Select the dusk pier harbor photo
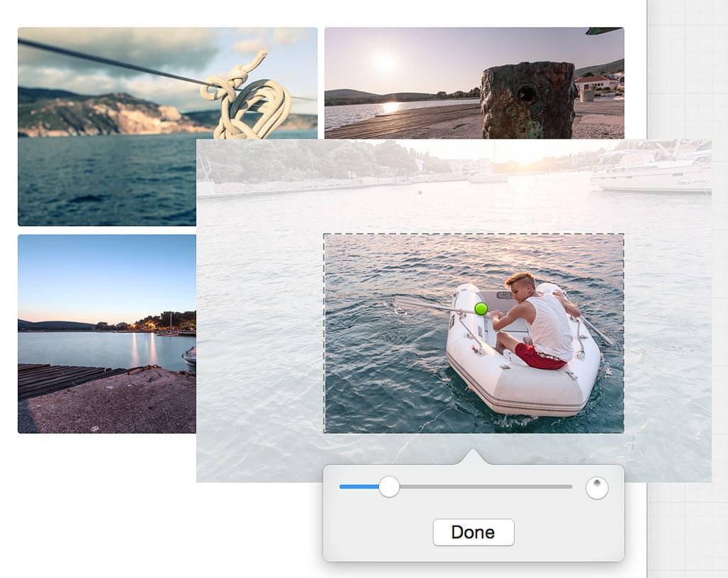Viewport: 728px width, 578px height. point(107,334)
